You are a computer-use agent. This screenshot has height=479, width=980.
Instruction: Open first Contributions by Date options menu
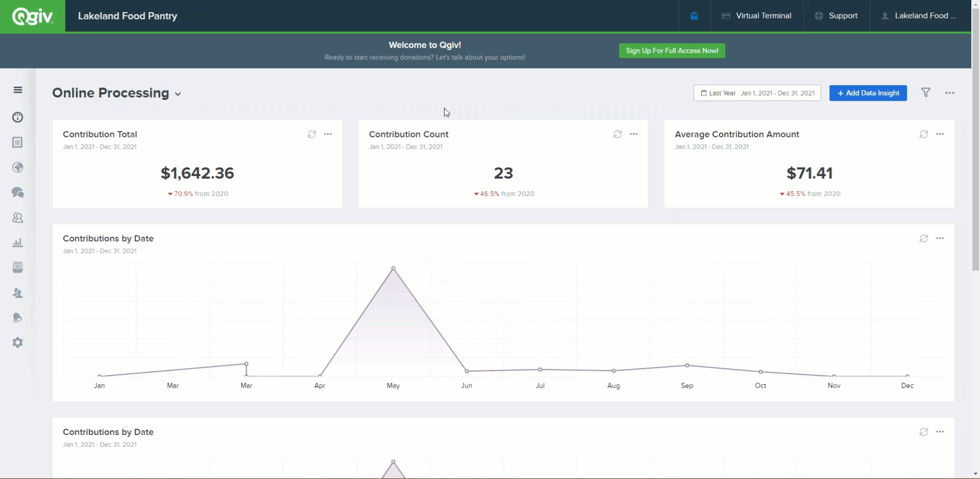point(940,238)
